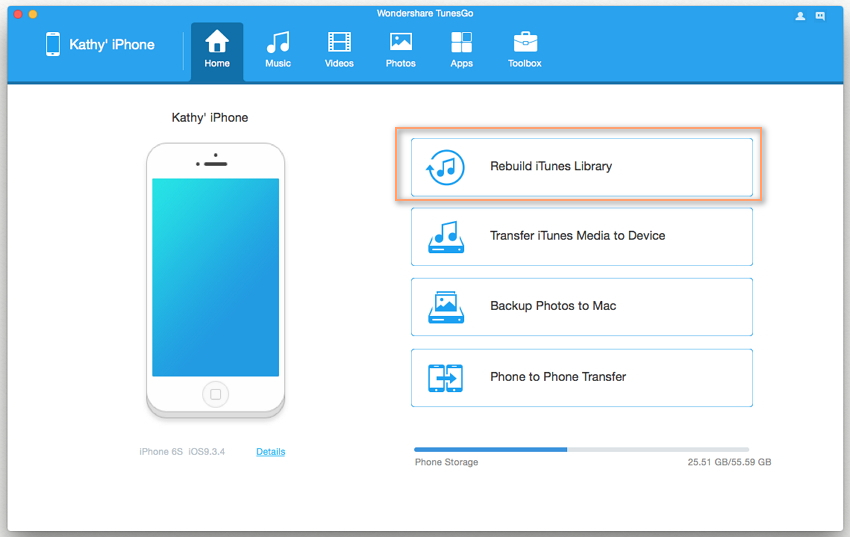850x537 pixels.
Task: Go to the Photos section
Action: click(400, 50)
